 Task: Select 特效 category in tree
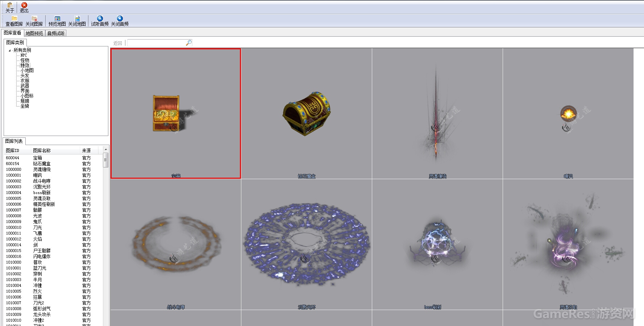(25, 65)
